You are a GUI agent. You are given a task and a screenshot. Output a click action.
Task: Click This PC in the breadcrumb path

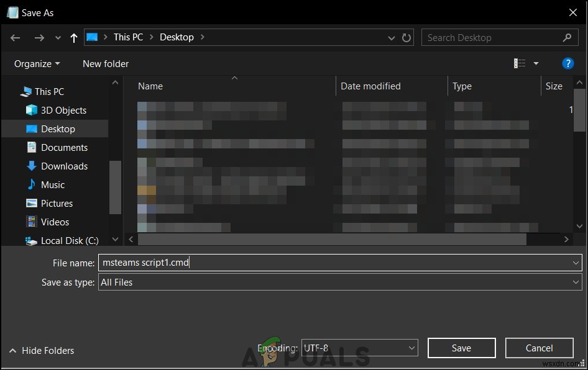(x=128, y=37)
